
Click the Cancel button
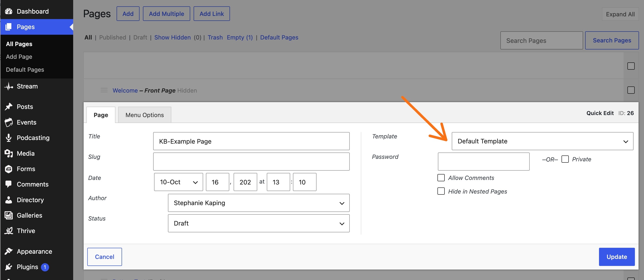coord(105,257)
